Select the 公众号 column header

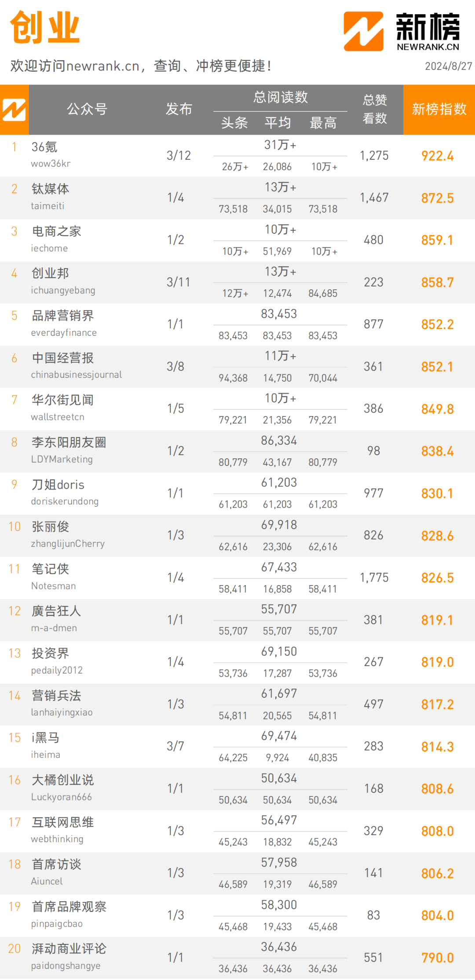[x=87, y=109]
